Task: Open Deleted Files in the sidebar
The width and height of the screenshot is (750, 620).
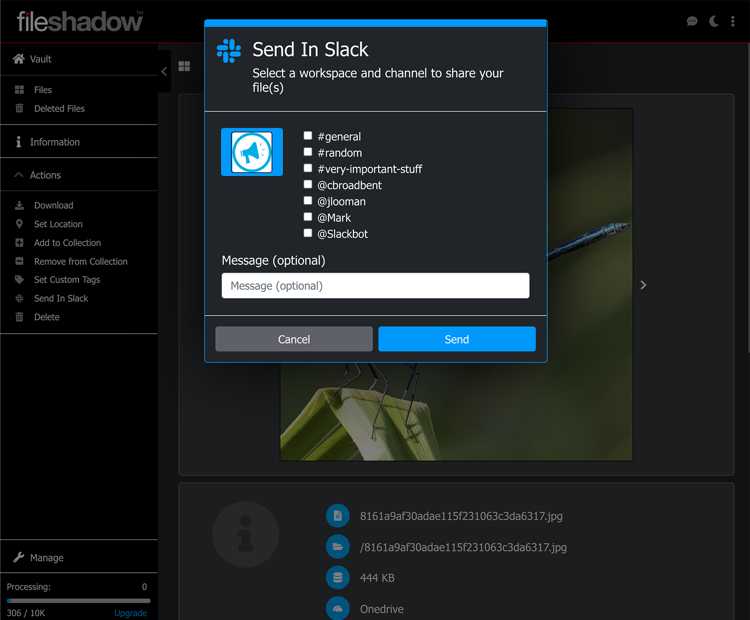Action: click(x=59, y=109)
